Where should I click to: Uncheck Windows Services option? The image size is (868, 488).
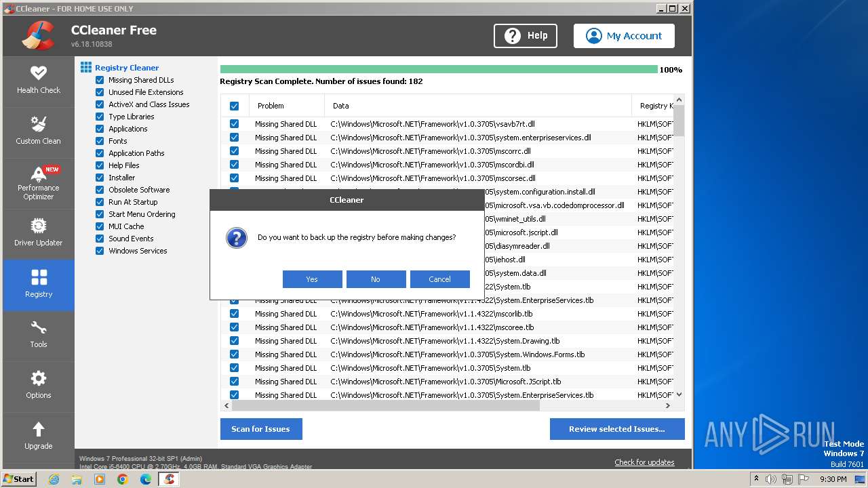100,251
